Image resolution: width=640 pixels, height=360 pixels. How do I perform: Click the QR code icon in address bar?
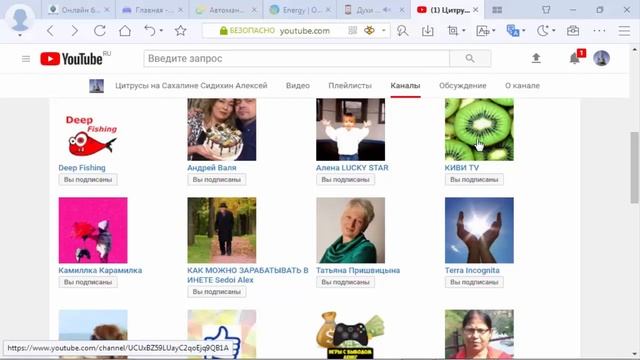click(x=352, y=31)
